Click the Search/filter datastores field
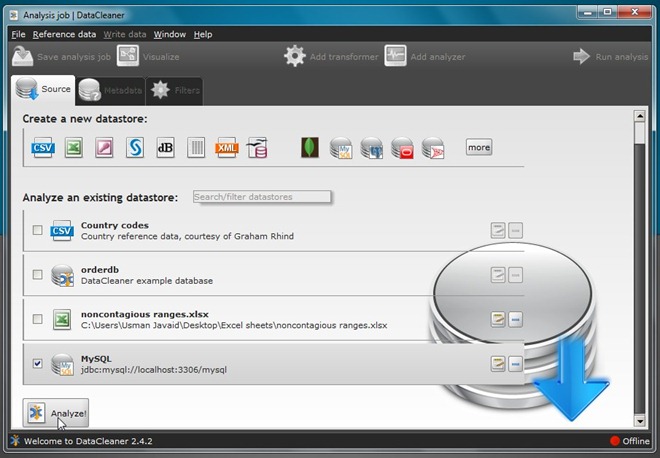The height and width of the screenshot is (458, 660). coord(261,197)
